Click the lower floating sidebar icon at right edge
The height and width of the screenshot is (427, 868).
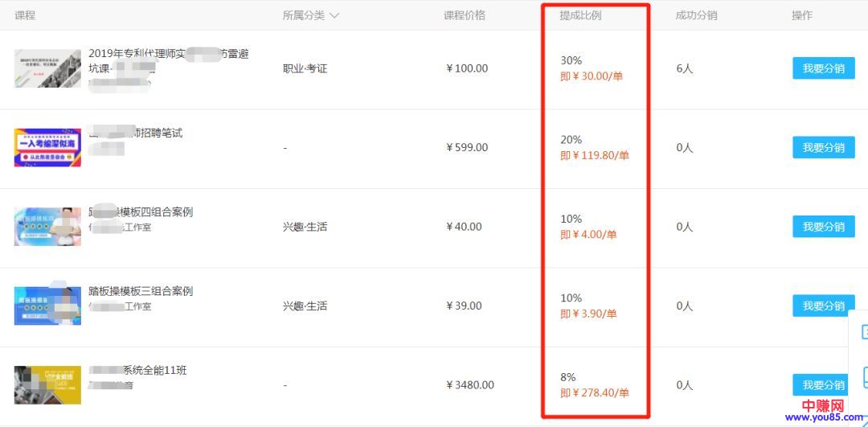pos(863,376)
